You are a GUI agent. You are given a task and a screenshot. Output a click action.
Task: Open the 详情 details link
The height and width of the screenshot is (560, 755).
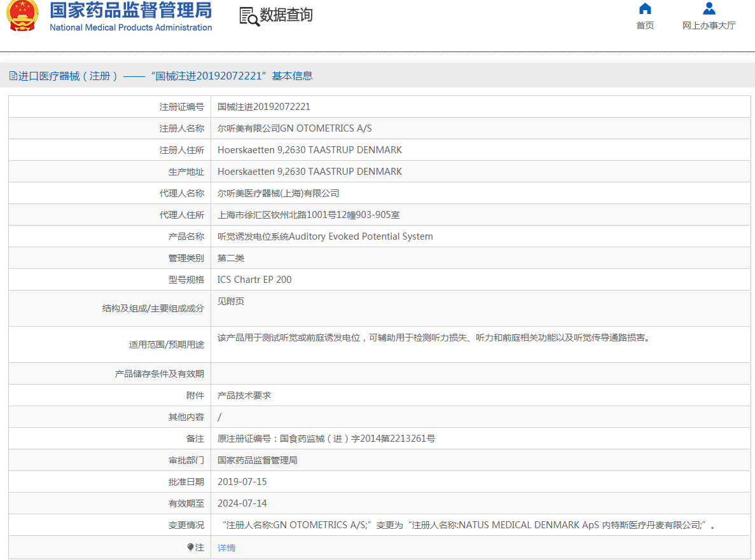[226, 548]
